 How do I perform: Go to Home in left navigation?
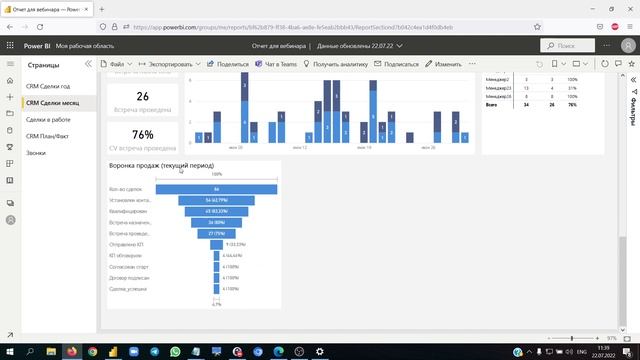[10, 80]
